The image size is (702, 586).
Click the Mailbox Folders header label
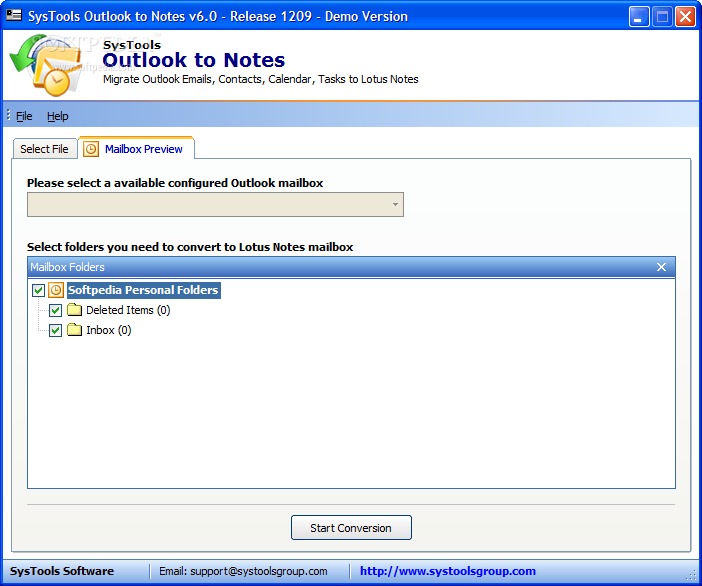pyautogui.click(x=67, y=267)
